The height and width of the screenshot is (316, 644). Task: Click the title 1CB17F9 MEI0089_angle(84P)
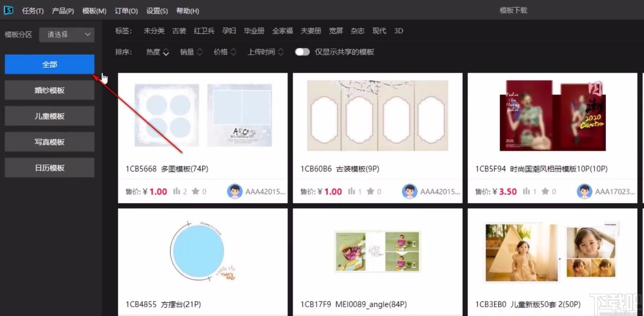[354, 304]
